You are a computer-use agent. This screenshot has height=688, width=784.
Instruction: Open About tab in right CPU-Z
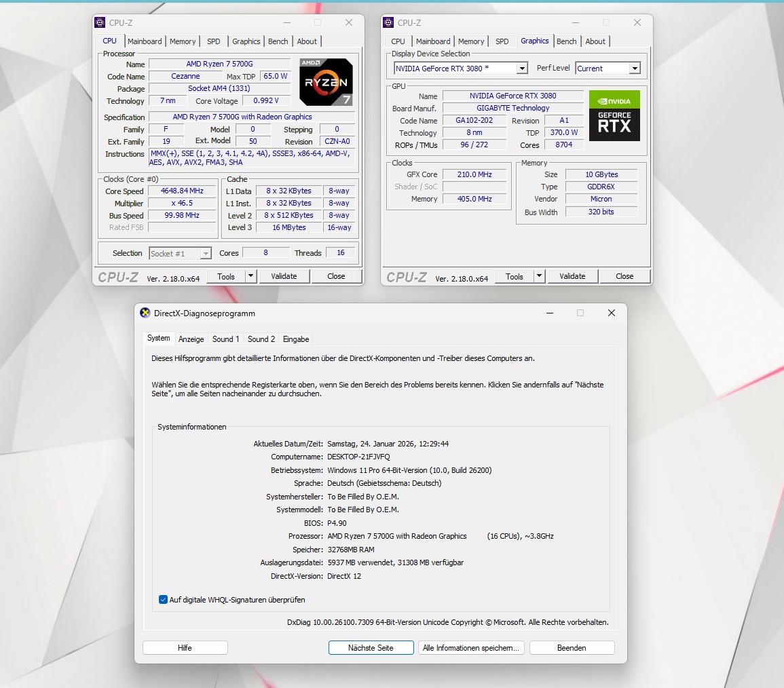tap(595, 41)
